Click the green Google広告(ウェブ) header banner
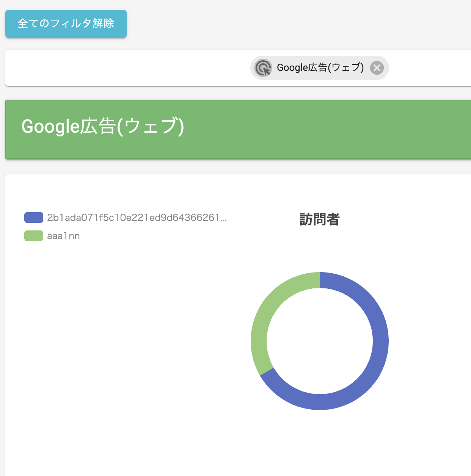 point(238,129)
